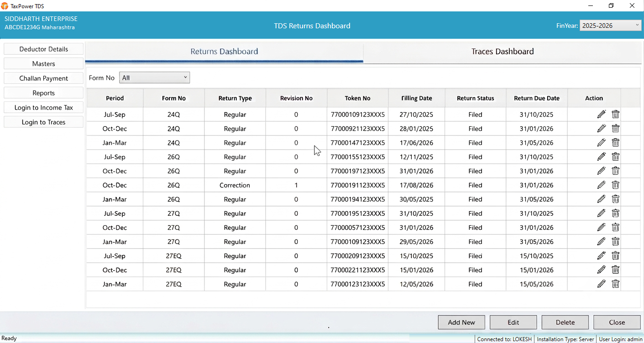This screenshot has width=644, height=343.
Task: Open Deductor Details from sidebar
Action: 44,49
